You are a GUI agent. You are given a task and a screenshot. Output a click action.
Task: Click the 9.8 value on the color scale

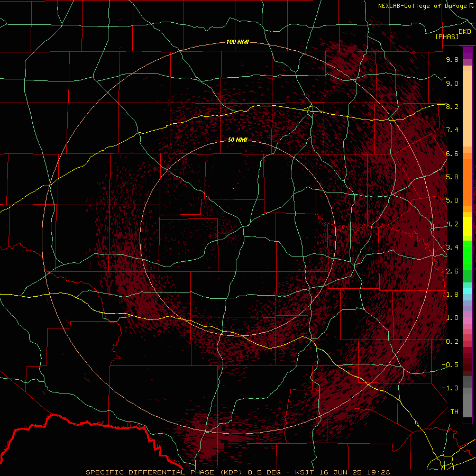(452, 59)
